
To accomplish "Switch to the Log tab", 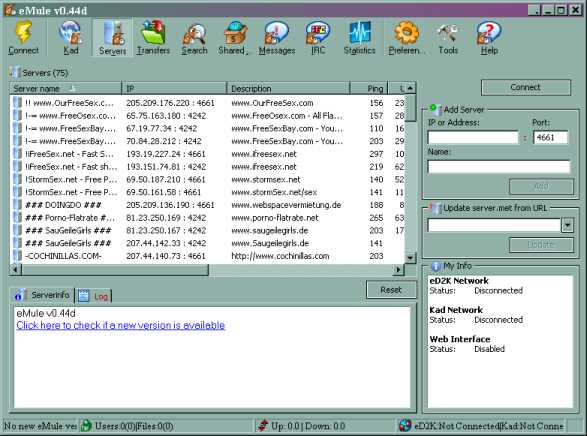I will click(94, 296).
